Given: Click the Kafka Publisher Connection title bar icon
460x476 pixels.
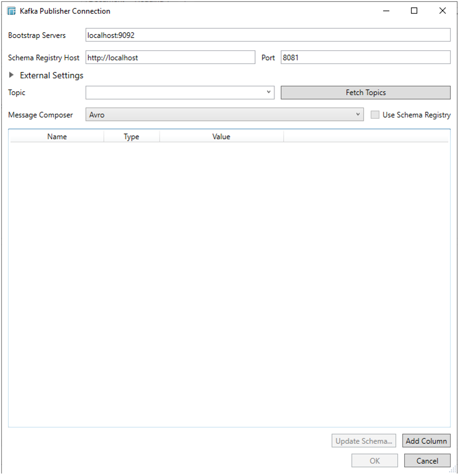Looking at the screenshot, I should click(x=11, y=11).
